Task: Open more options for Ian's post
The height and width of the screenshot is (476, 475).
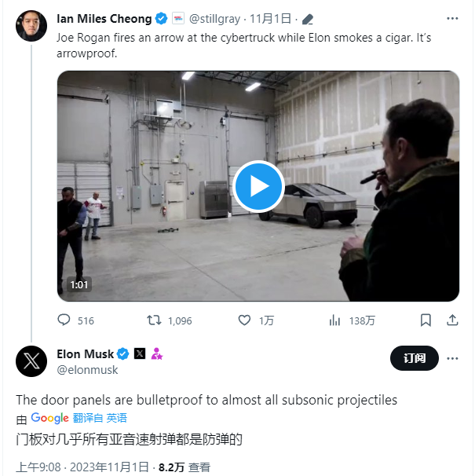Action: pyautogui.click(x=451, y=17)
